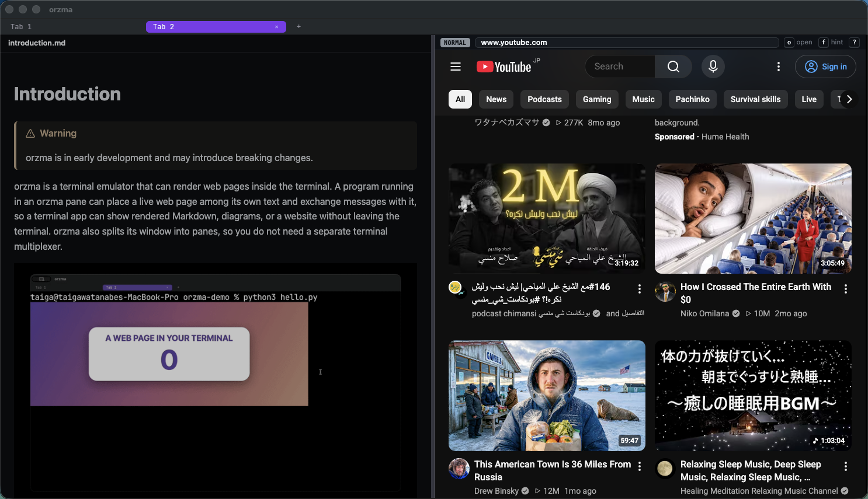Open Niko Omilana's channel avatar
Viewport: 868px width, 499px height.
tap(665, 292)
